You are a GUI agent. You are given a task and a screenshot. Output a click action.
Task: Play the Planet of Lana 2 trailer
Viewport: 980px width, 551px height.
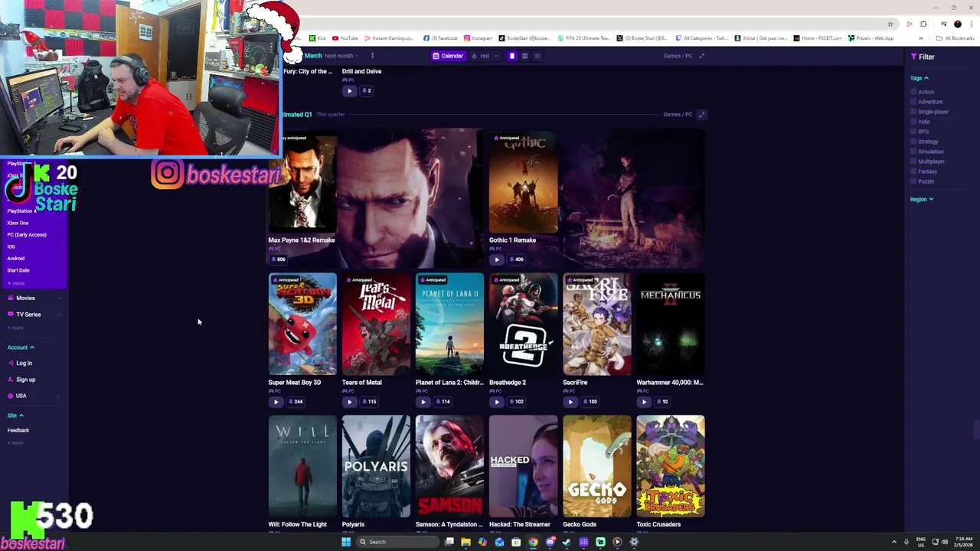click(423, 402)
